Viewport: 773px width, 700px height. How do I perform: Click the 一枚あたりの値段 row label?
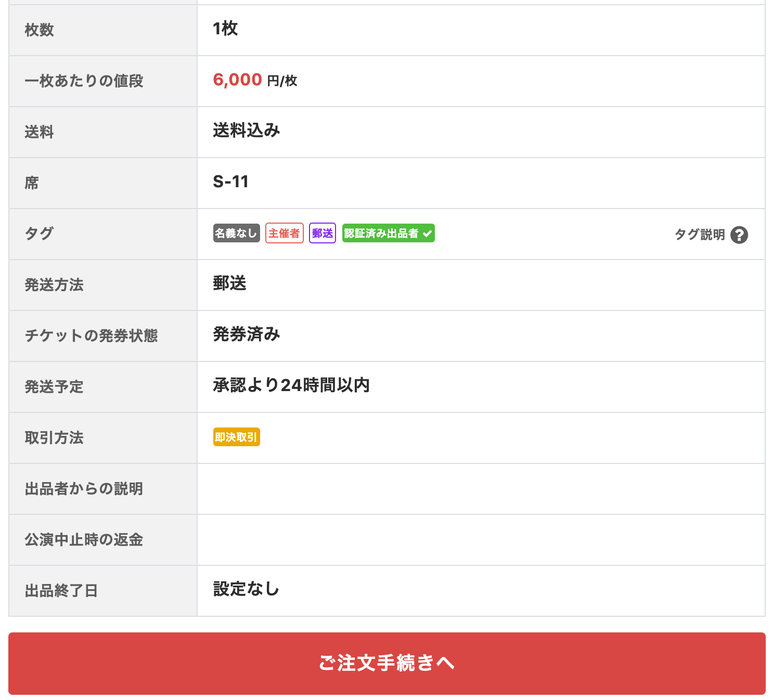(x=84, y=81)
